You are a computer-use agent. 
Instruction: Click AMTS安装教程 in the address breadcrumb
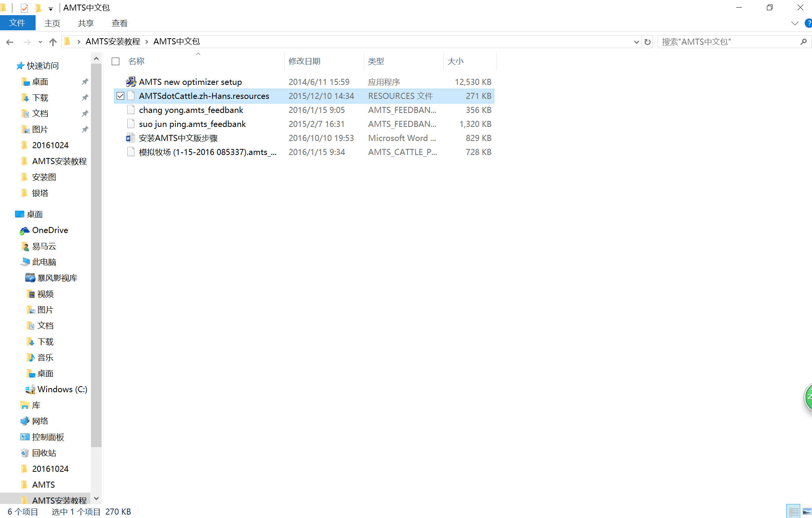(113, 42)
